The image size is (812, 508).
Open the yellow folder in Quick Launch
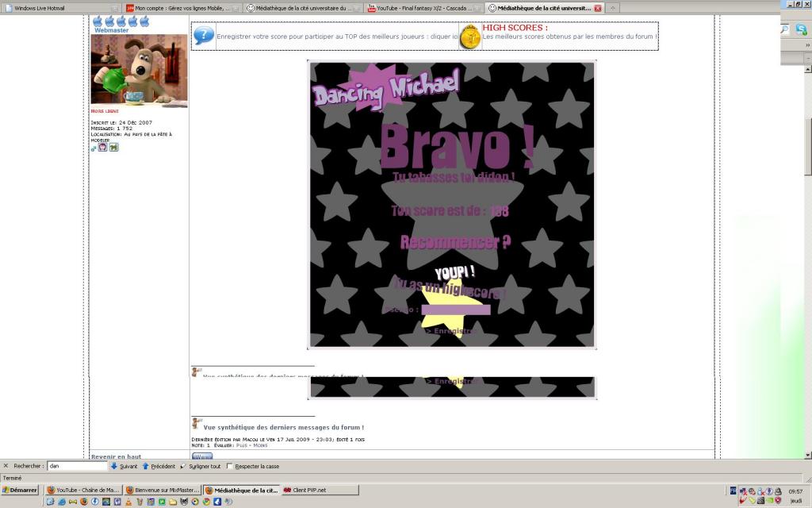173,502
